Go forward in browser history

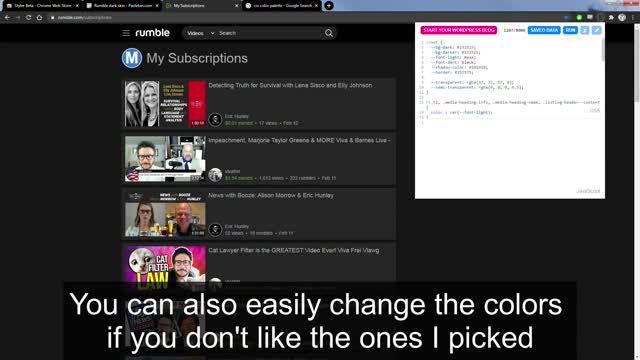(x=18, y=18)
